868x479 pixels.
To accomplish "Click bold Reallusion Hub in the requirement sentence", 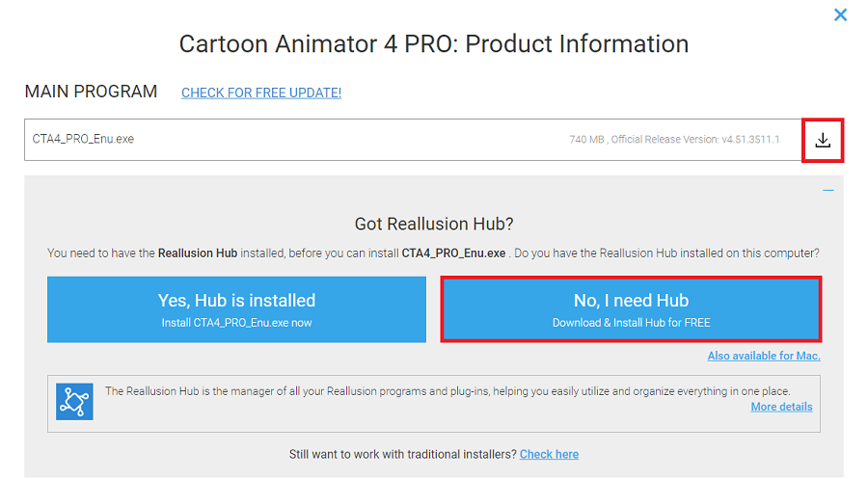I will (201, 253).
